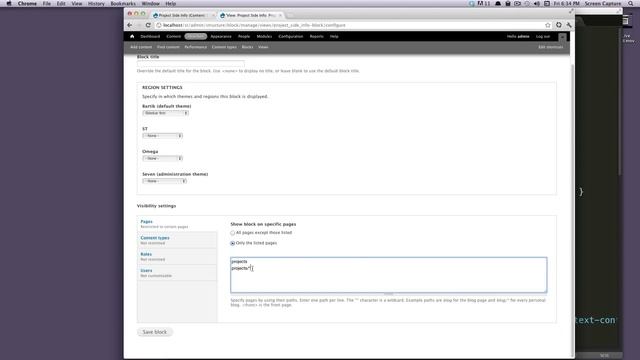Toggle the shortcut drawer arrow in admin toolbar
Viewport: 640px width, 360px height.
(562, 37)
